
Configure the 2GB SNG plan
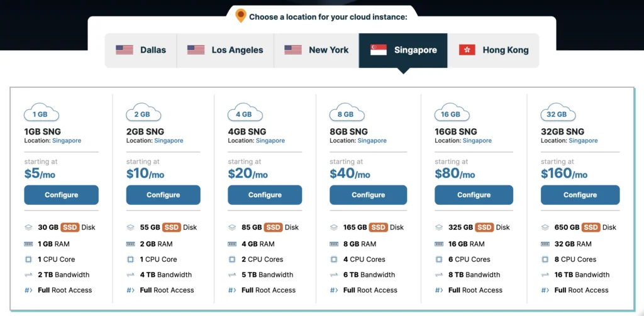point(163,195)
